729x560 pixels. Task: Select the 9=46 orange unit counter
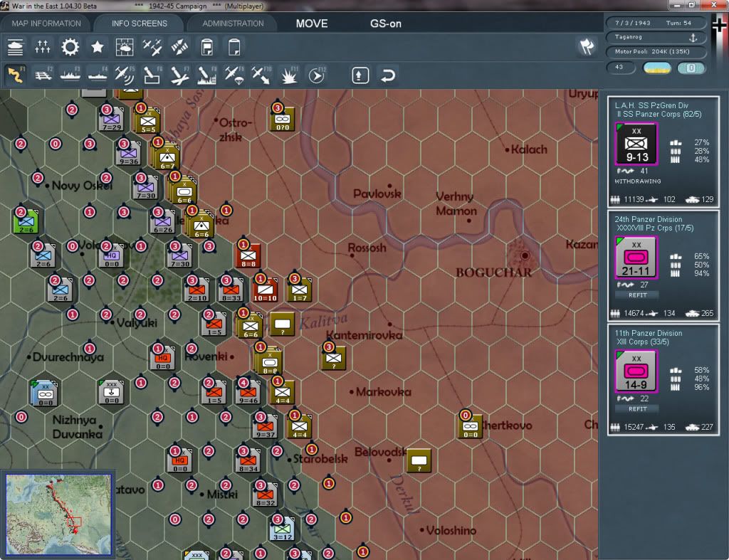pos(248,392)
